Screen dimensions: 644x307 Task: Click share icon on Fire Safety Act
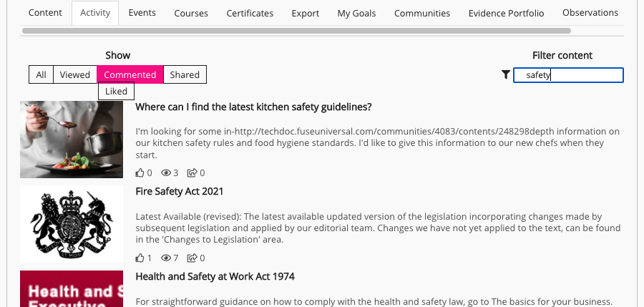point(192,258)
